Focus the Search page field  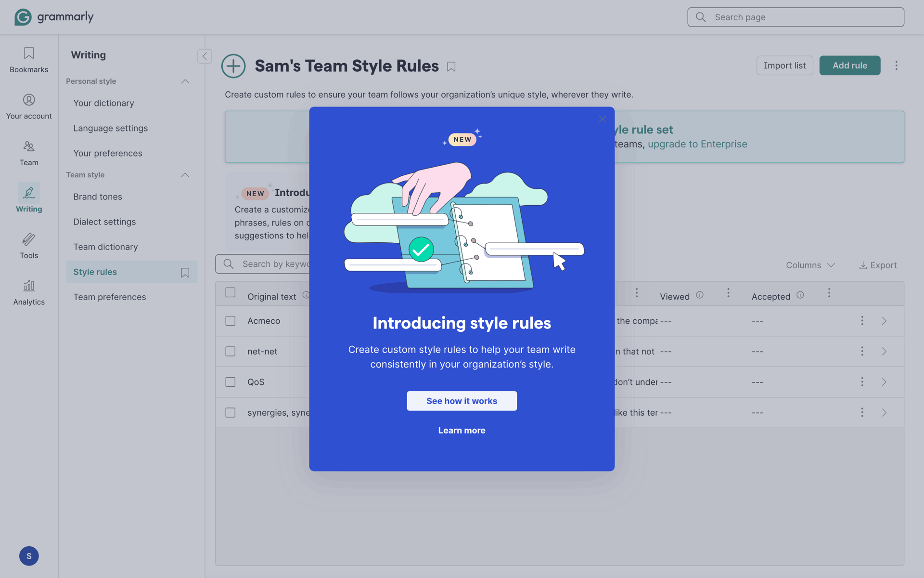click(x=796, y=17)
